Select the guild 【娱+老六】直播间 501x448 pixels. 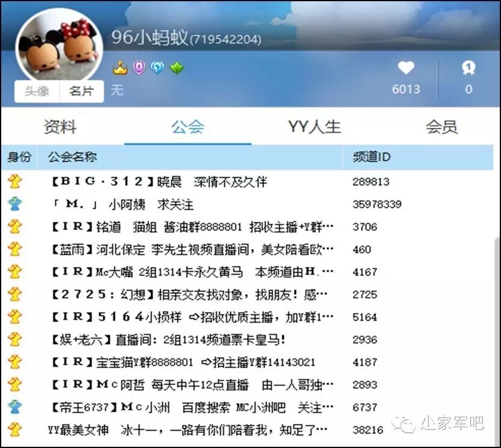[168, 339]
